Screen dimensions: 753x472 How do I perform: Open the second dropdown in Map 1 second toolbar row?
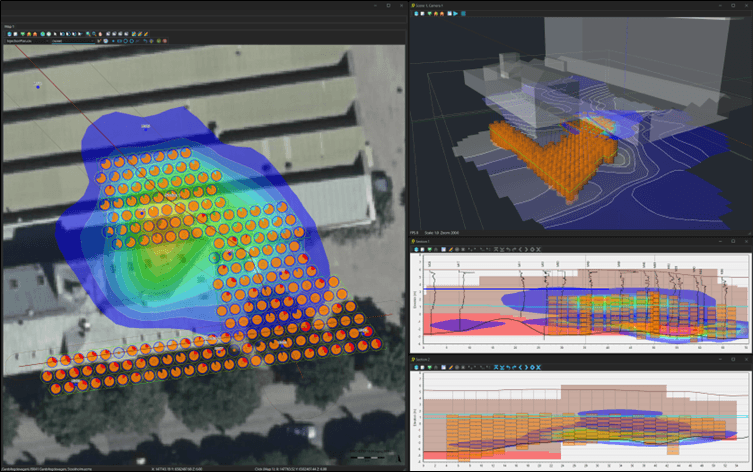pos(73,41)
